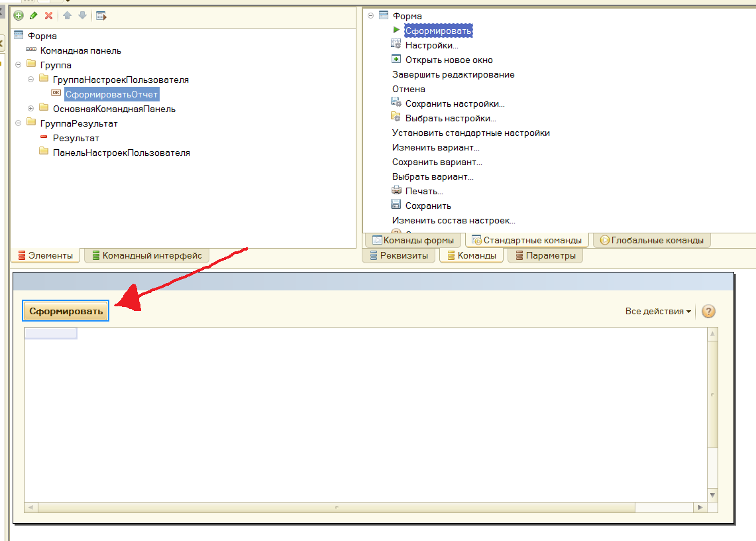The width and height of the screenshot is (756, 541).
Task: Select Открыть новое окно command
Action: point(449,60)
